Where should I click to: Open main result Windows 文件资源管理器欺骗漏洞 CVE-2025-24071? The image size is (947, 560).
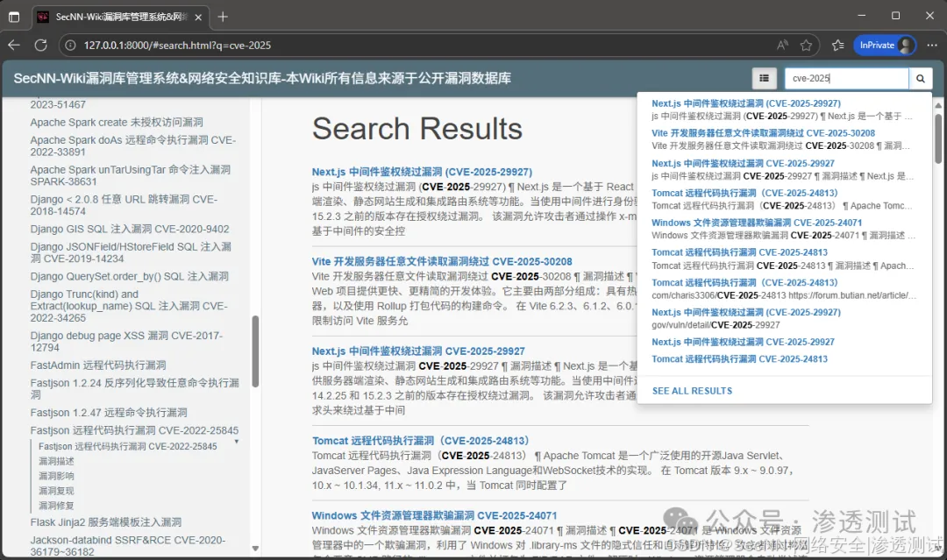pos(434,515)
